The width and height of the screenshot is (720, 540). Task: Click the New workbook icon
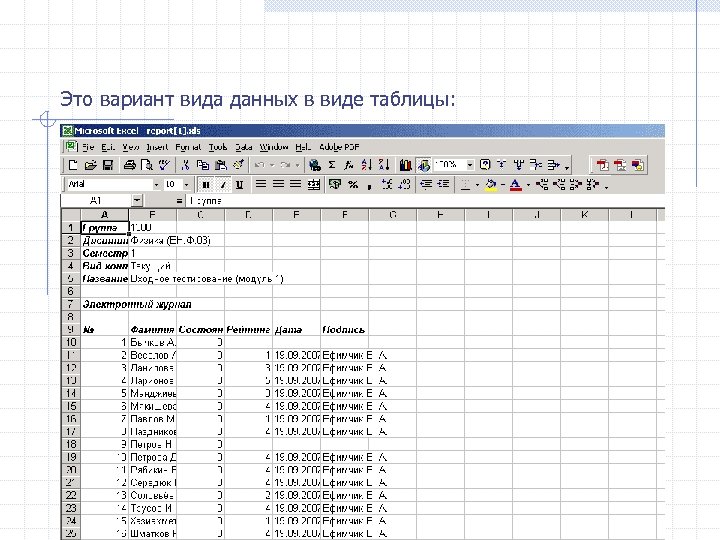[x=73, y=165]
